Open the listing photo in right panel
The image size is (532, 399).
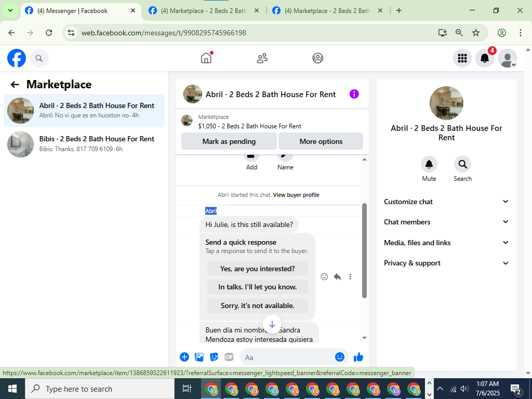pos(446,103)
